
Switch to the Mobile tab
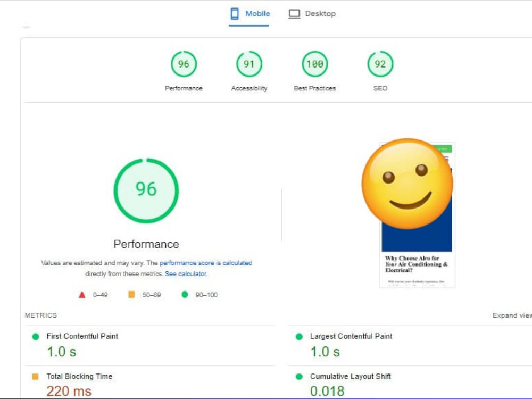point(250,14)
